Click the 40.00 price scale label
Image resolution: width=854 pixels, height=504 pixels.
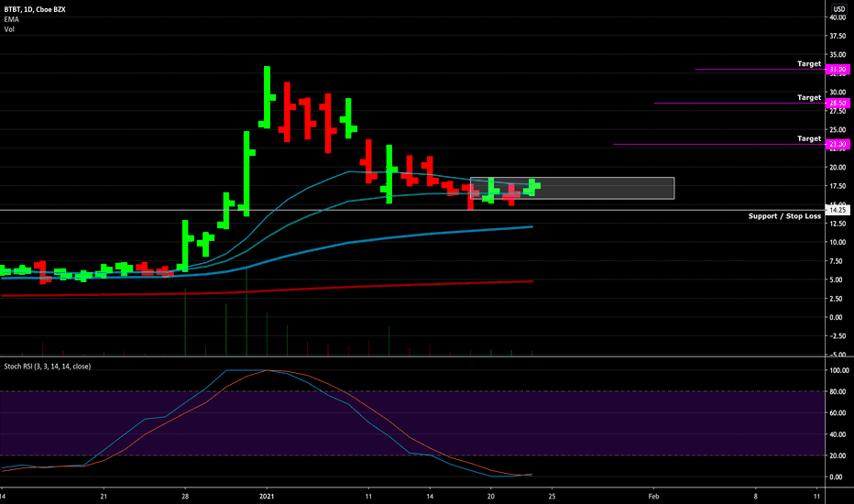[838, 17]
